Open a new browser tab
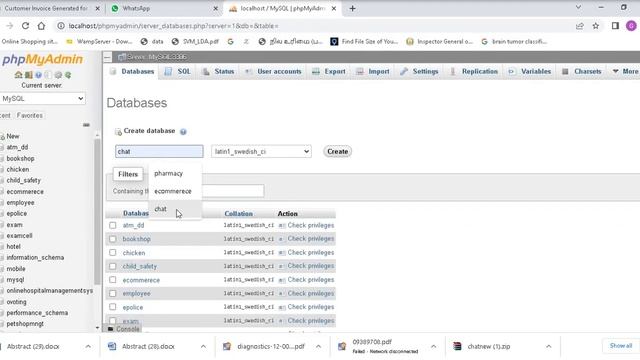The height and width of the screenshot is (360, 640). coord(352,8)
